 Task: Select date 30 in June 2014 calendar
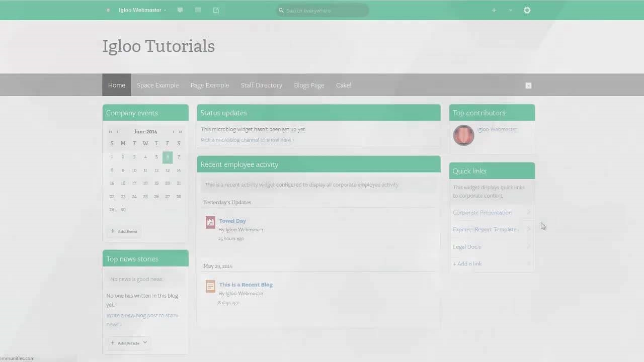(x=123, y=210)
